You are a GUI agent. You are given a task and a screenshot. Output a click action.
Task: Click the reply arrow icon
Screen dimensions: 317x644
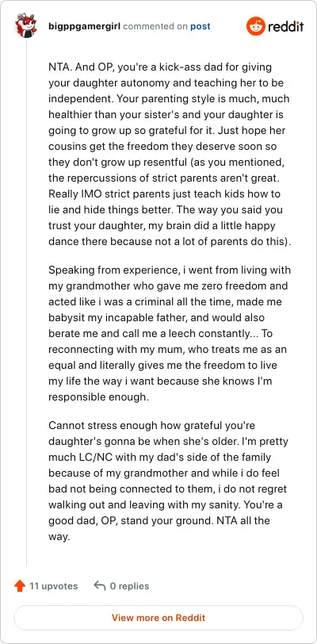point(99,585)
